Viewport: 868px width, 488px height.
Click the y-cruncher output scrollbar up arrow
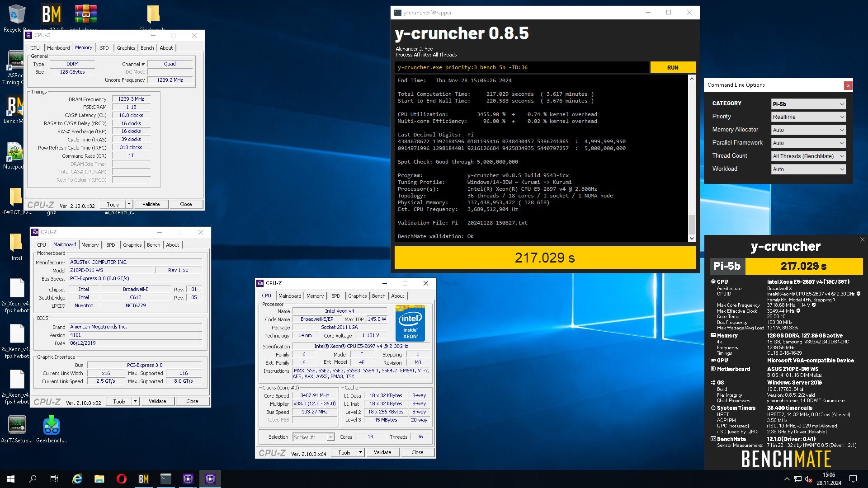pos(692,79)
